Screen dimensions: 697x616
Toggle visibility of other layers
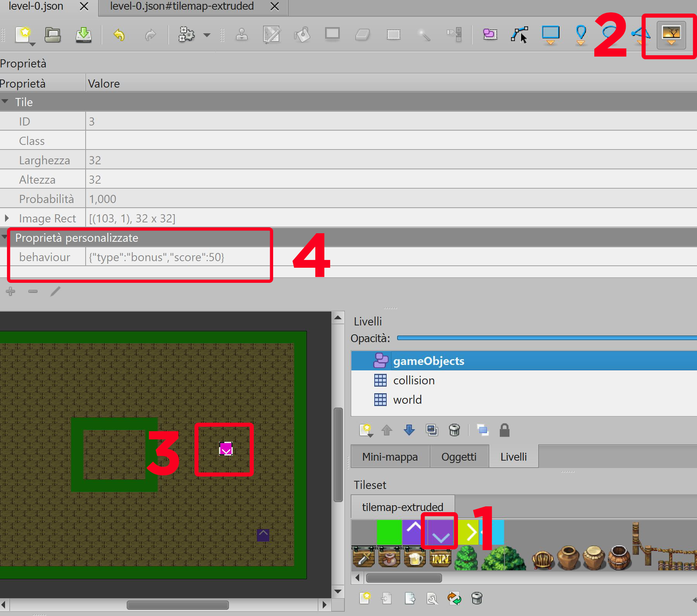click(x=482, y=430)
